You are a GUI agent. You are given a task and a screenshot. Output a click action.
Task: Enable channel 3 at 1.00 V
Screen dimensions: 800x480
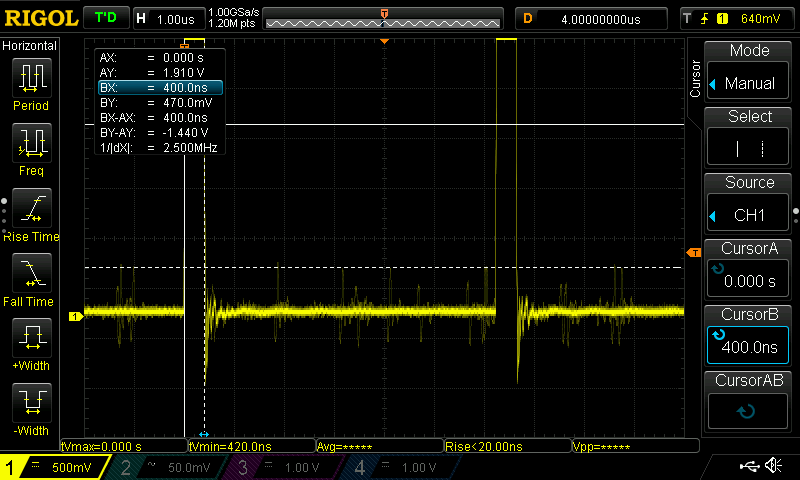282,467
